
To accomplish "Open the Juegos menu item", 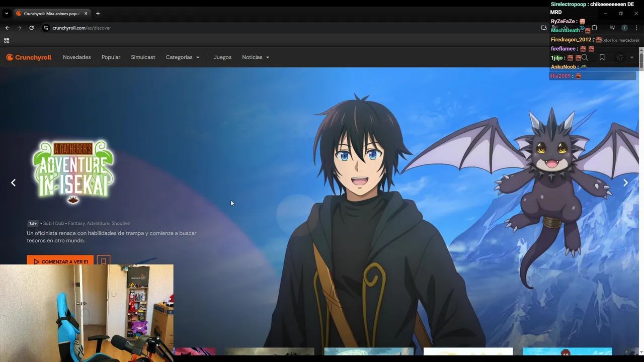I will 222,57.
